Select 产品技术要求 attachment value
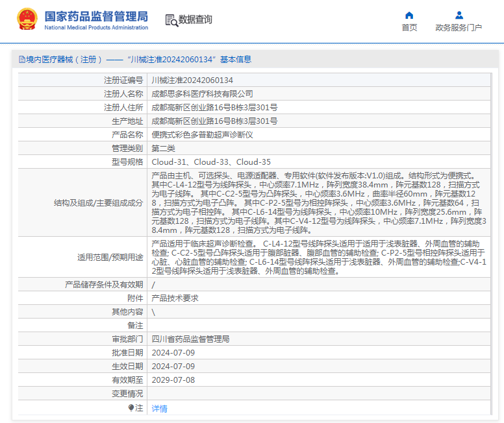 (175, 298)
